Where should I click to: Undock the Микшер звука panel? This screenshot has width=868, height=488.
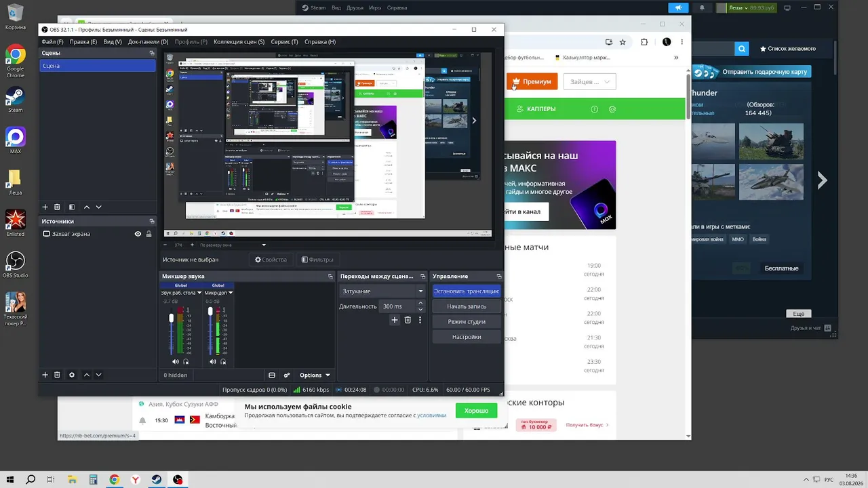[330, 276]
